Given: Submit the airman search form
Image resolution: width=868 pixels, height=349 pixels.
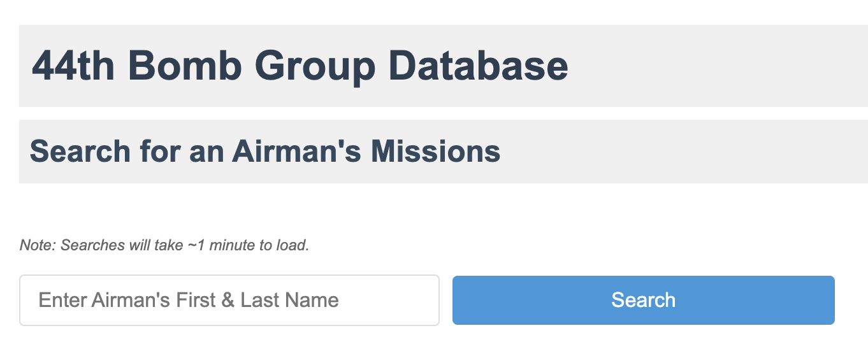Looking at the screenshot, I should pos(643,300).
